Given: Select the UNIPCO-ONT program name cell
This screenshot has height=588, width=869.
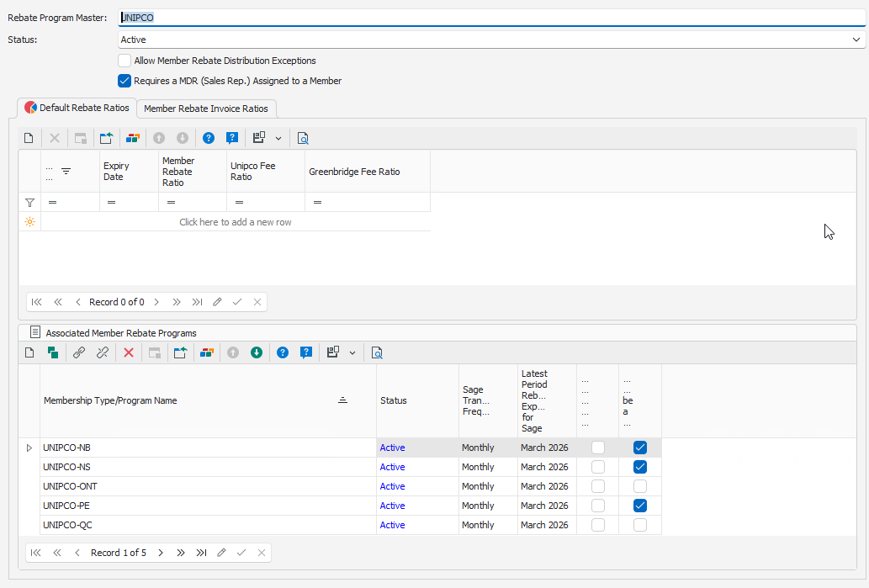Looking at the screenshot, I should pos(208,486).
